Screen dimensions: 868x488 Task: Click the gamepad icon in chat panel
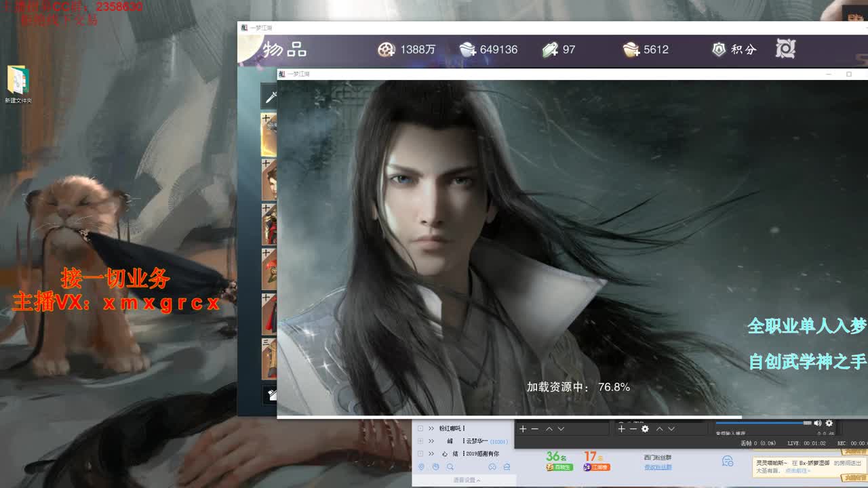(492, 467)
